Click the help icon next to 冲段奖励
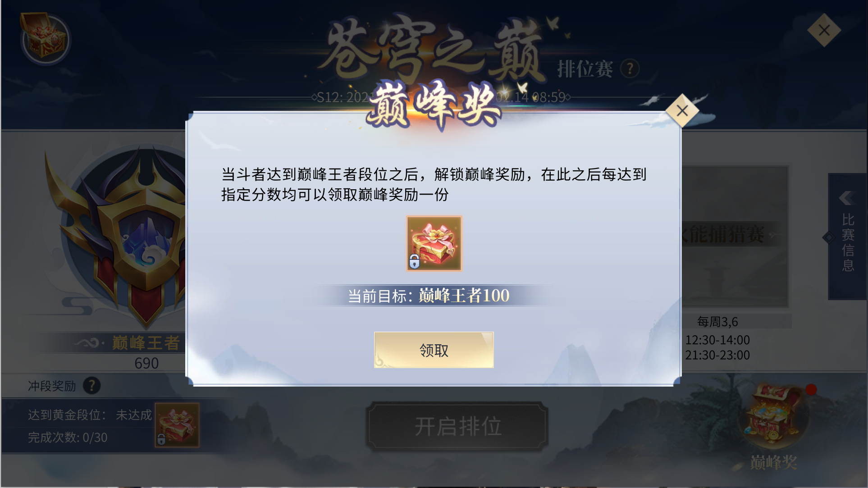Viewport: 868px width, 488px height. (x=92, y=386)
